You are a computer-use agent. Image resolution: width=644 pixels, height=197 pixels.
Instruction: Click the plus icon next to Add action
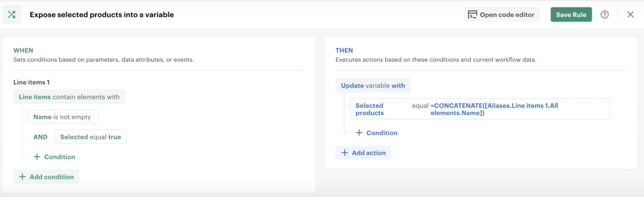(344, 153)
